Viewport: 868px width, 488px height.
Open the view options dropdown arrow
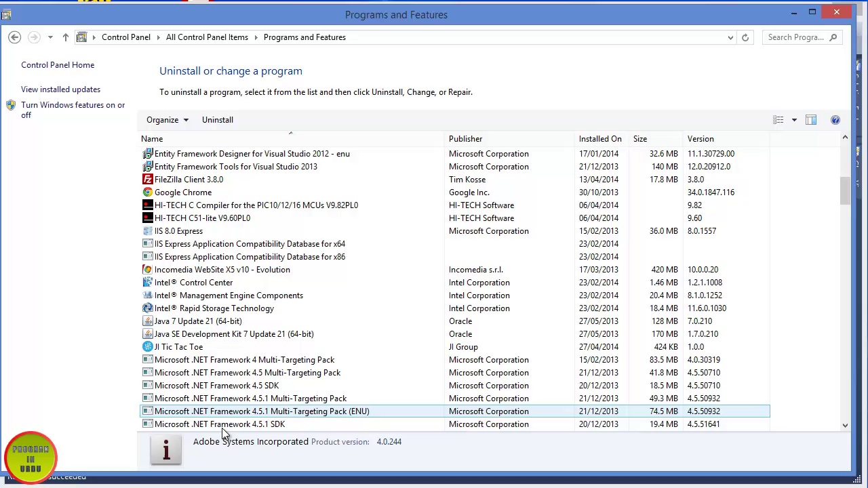[794, 120]
